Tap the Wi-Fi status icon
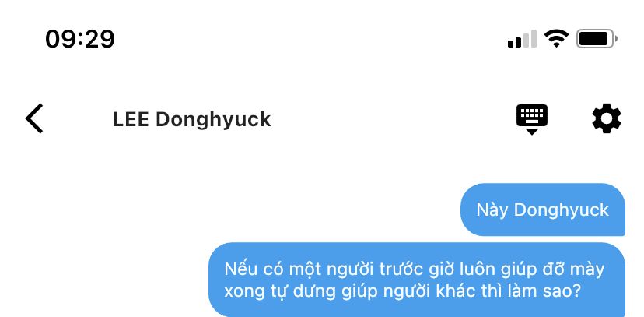Screen dimensions: 644x317 pos(556,39)
